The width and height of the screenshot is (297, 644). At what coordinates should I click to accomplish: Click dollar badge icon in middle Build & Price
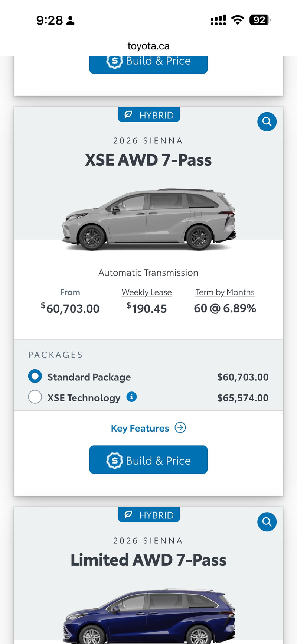click(x=114, y=461)
